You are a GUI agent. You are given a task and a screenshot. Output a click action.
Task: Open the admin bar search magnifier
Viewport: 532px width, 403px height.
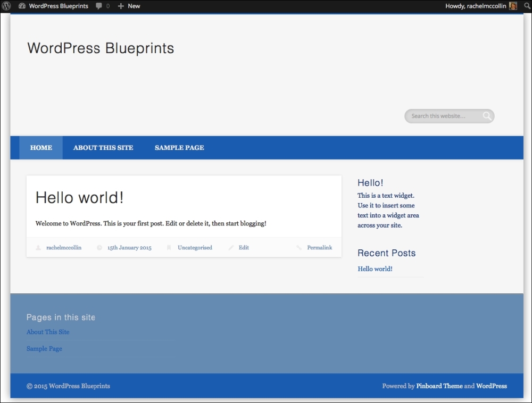(527, 6)
